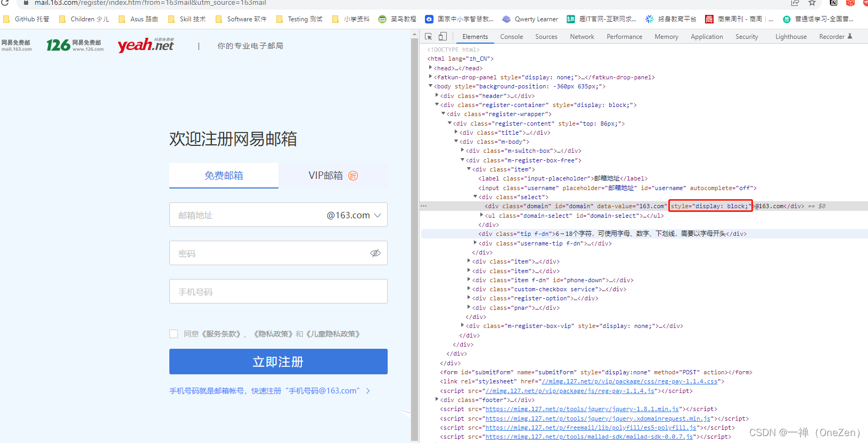Viewport: 868px width, 443px height.
Task: Click the browser reload icon
Action: tap(5, 3)
